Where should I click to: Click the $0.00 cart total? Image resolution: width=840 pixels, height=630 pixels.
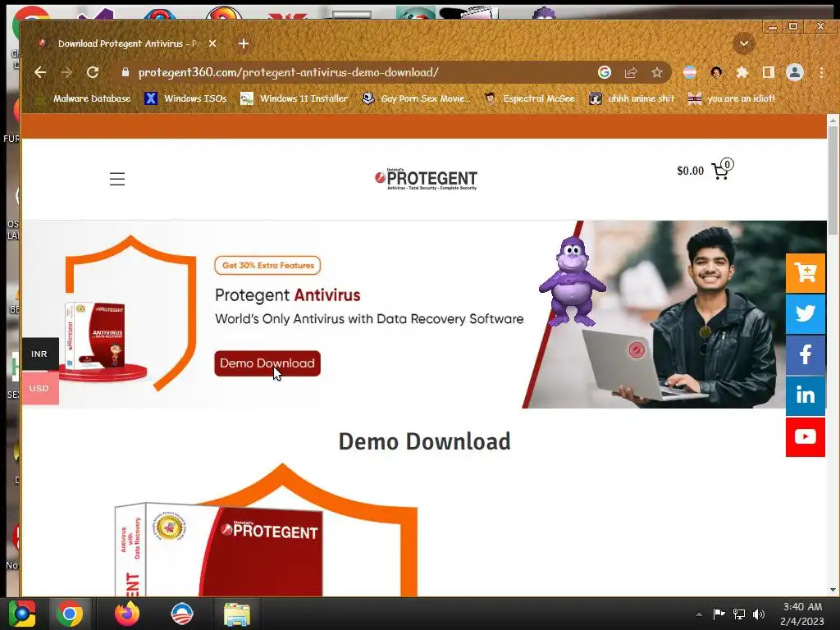pos(691,171)
